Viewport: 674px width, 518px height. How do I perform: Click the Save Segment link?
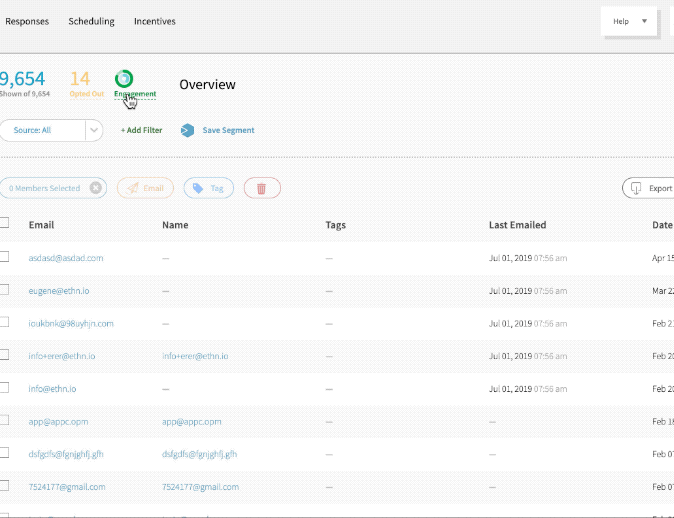click(228, 130)
